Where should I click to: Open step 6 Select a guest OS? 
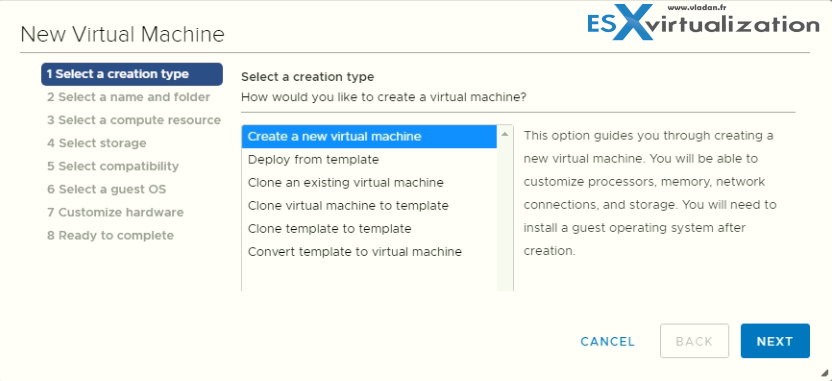coord(107,189)
